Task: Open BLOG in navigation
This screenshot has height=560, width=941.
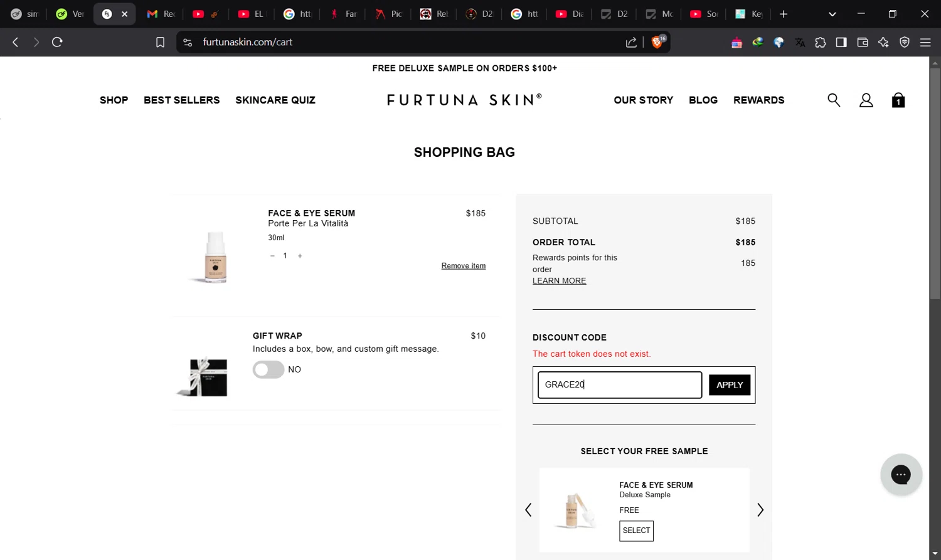Action: click(x=703, y=100)
